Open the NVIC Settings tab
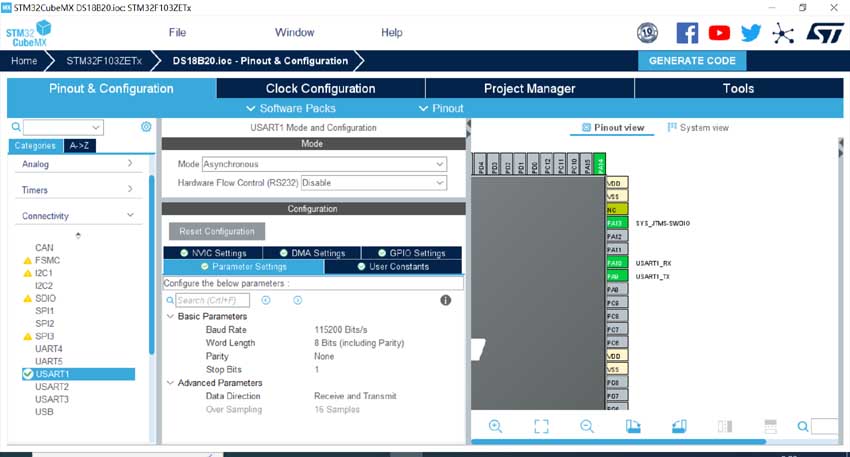The image size is (850, 457). coord(214,253)
